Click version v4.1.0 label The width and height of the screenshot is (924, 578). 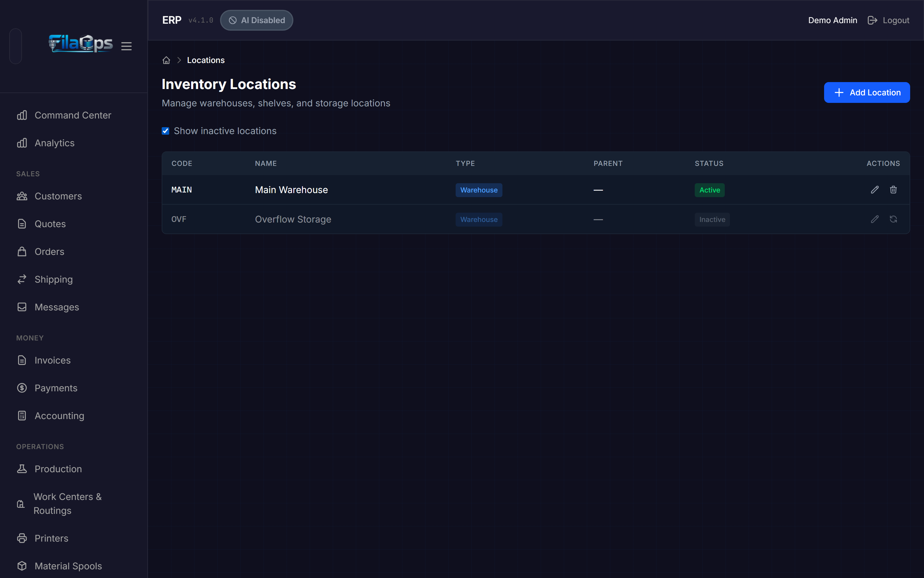201,20
